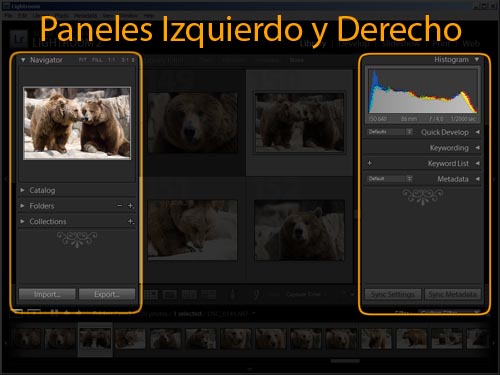Click the Sync Settings button
The image size is (500, 375).
pos(393,294)
